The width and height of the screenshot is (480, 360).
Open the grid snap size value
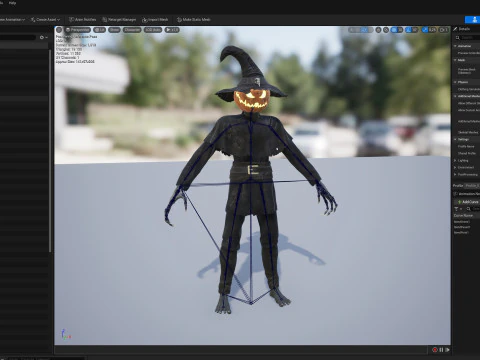[400, 30]
